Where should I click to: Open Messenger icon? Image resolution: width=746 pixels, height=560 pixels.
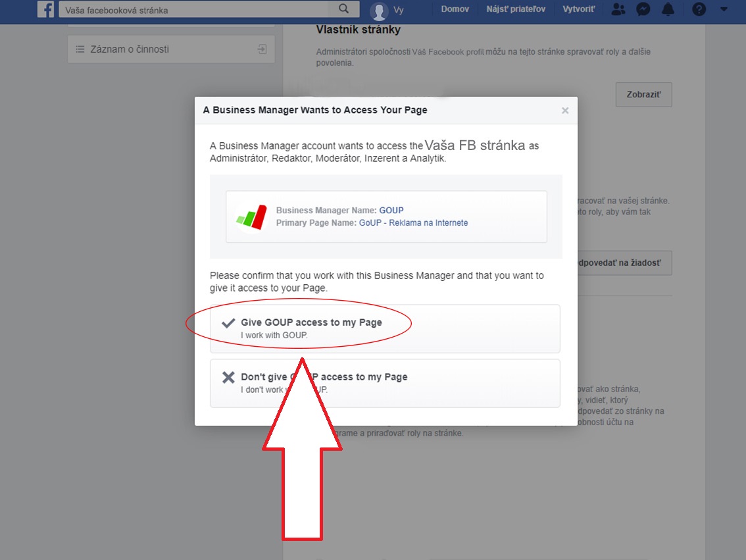pyautogui.click(x=643, y=9)
